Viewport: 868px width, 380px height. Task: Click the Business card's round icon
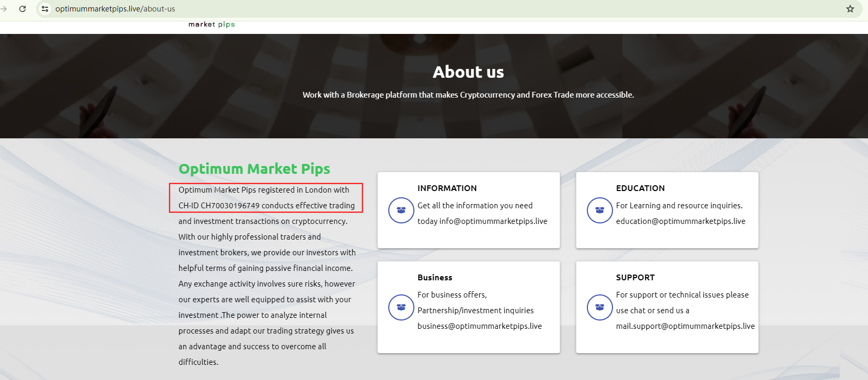point(401,307)
